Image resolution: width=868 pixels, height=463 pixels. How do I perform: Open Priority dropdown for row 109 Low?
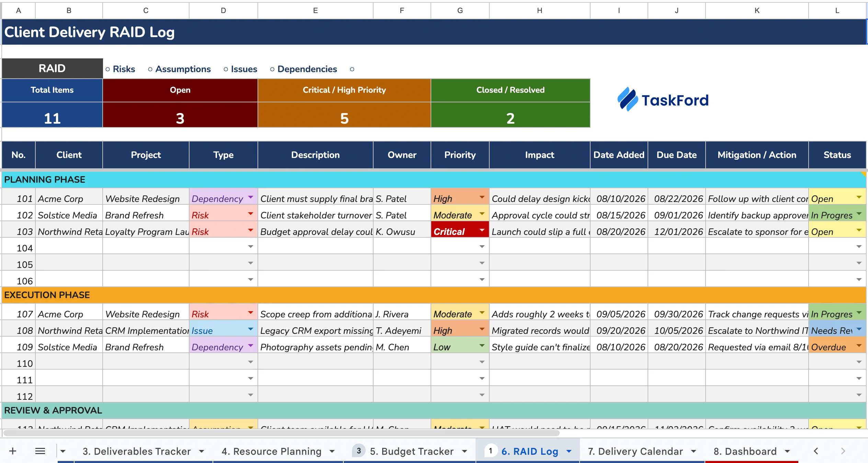coord(482,346)
